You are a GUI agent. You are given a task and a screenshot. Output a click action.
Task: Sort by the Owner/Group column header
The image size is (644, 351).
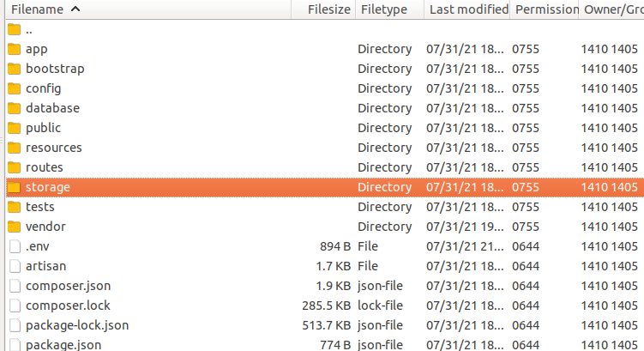(612, 9)
